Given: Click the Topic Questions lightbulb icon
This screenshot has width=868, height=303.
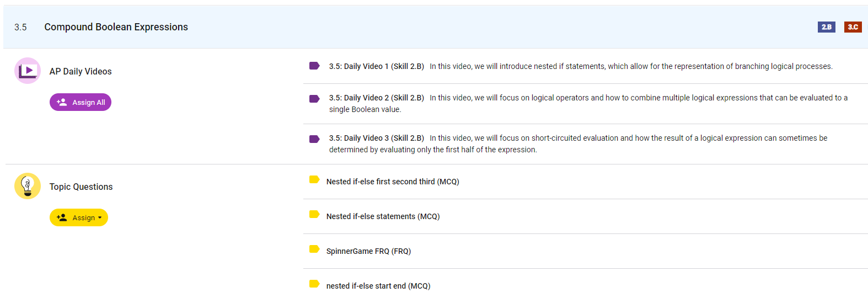Looking at the screenshot, I should (28, 186).
